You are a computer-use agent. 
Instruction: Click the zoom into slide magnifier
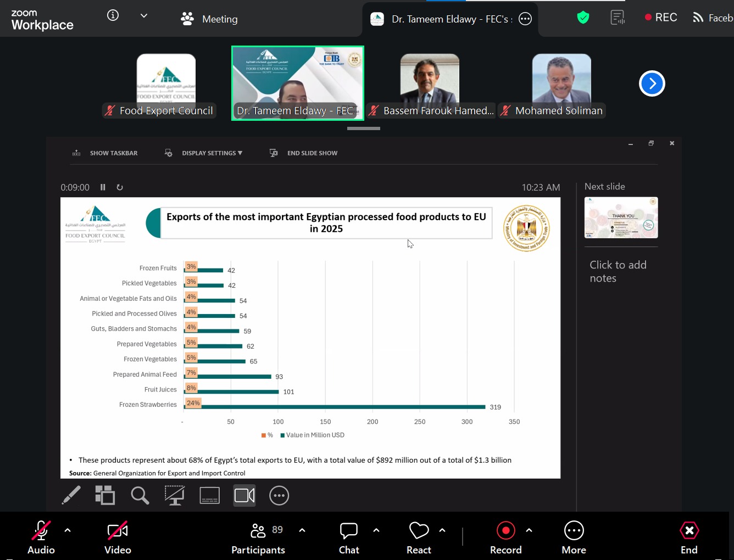click(140, 495)
